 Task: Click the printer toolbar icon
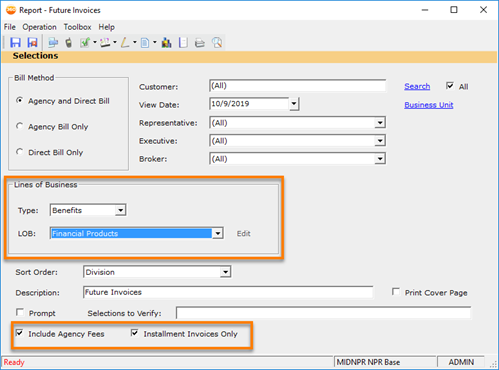200,43
